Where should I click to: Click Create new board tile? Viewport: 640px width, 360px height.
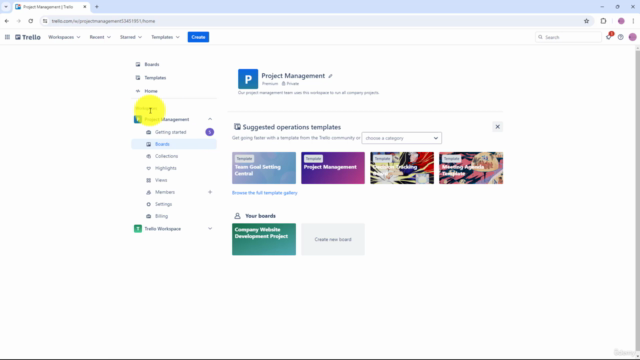[x=333, y=239]
